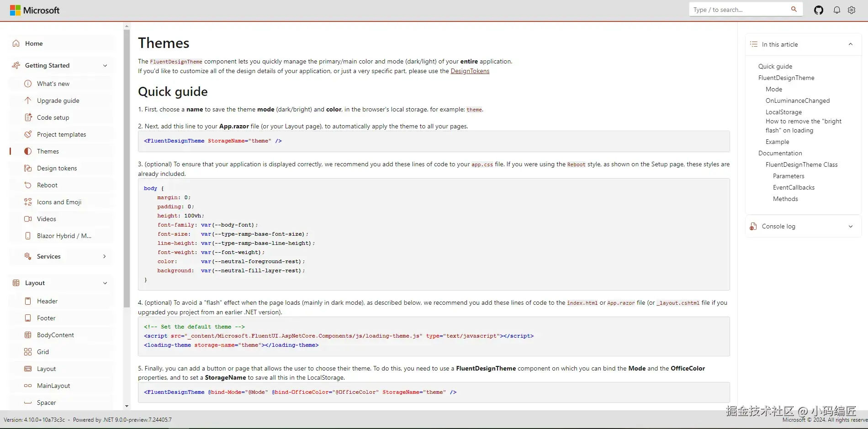The image size is (868, 429).
Task: Click the Console log icon
Action: (753, 226)
